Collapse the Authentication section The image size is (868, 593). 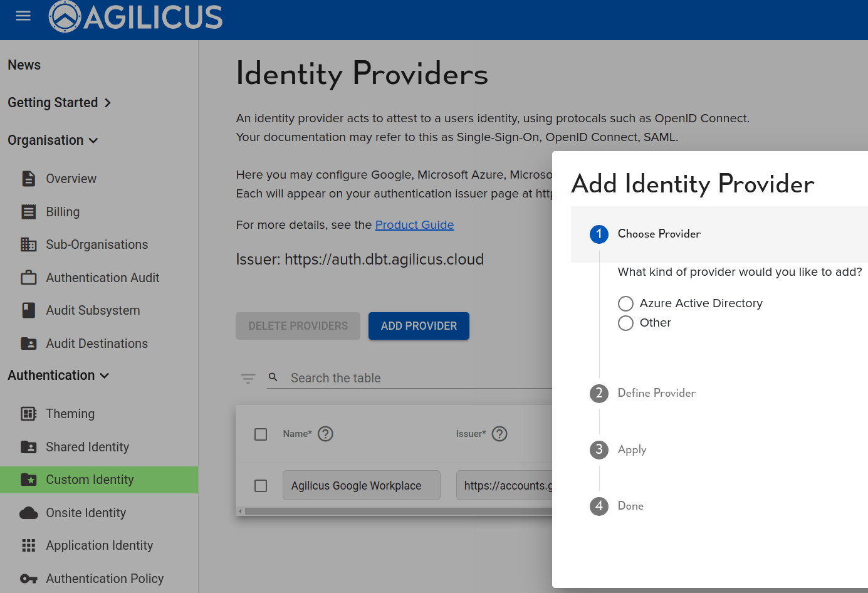click(58, 375)
